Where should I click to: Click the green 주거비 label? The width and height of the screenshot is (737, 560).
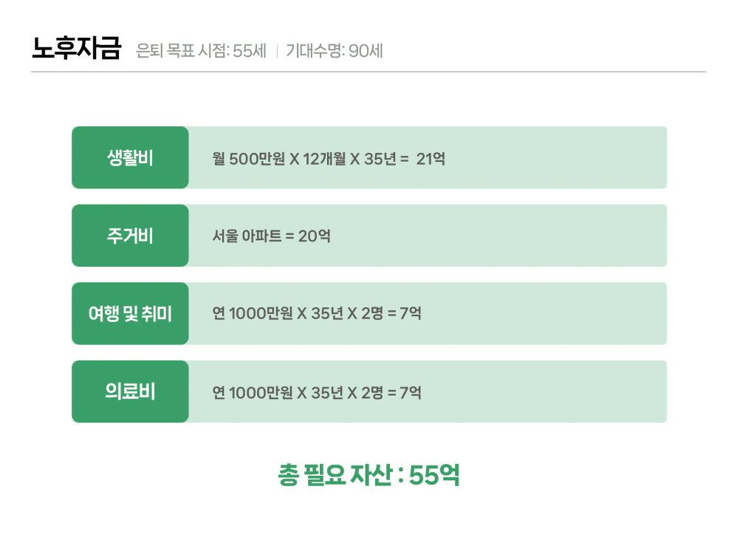coord(130,236)
